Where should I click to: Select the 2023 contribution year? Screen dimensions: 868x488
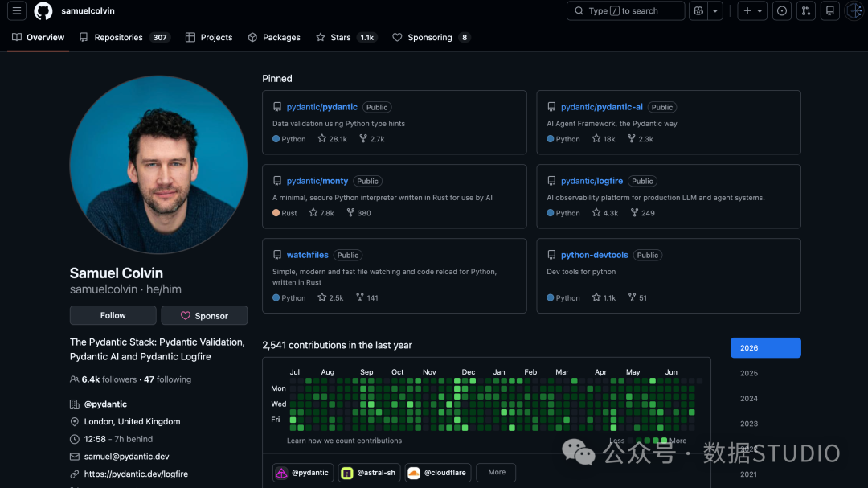point(766,424)
